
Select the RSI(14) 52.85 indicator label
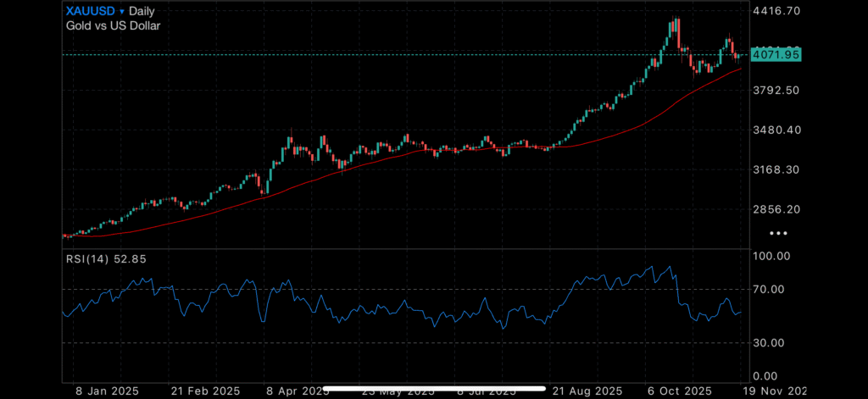pos(106,259)
